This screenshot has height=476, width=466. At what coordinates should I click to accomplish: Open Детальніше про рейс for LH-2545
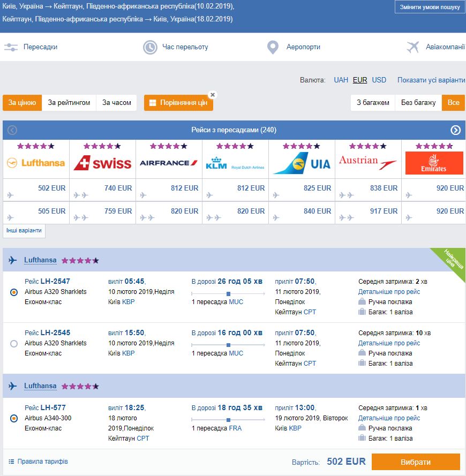(389, 343)
